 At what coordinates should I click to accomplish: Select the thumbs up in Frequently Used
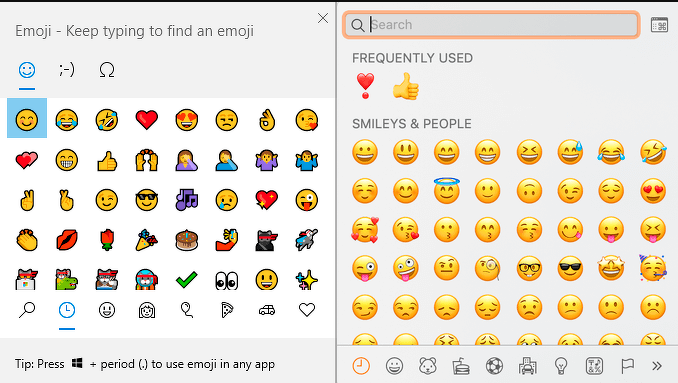coord(406,86)
